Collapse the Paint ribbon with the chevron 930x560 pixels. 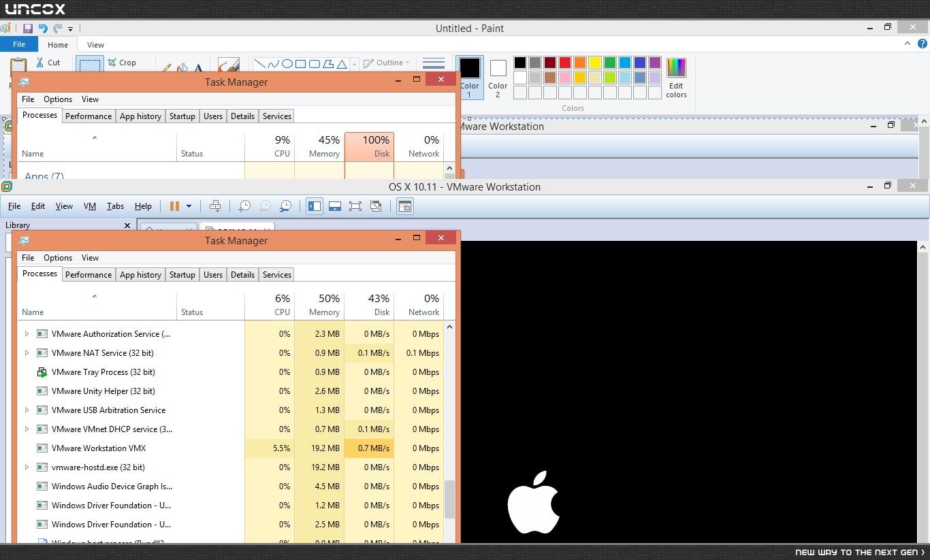pyautogui.click(x=908, y=44)
